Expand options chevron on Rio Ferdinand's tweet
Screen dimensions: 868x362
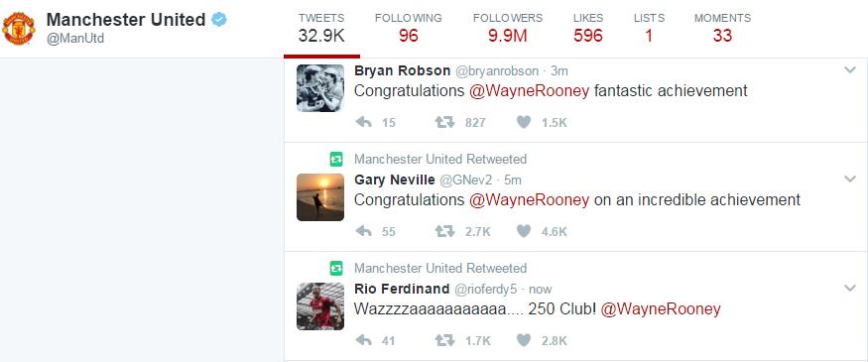pyautogui.click(x=850, y=288)
